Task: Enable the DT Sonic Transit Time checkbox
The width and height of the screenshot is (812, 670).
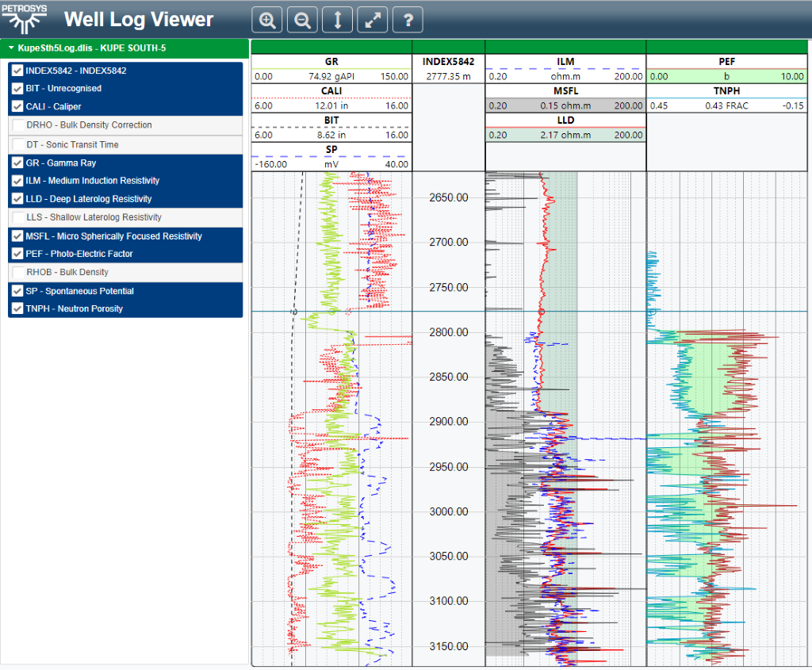Action: [x=19, y=144]
